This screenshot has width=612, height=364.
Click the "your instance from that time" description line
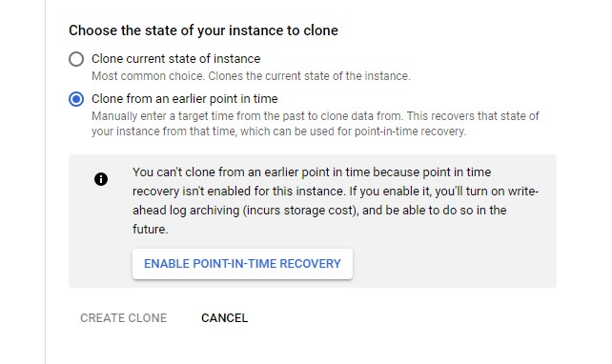[279, 131]
